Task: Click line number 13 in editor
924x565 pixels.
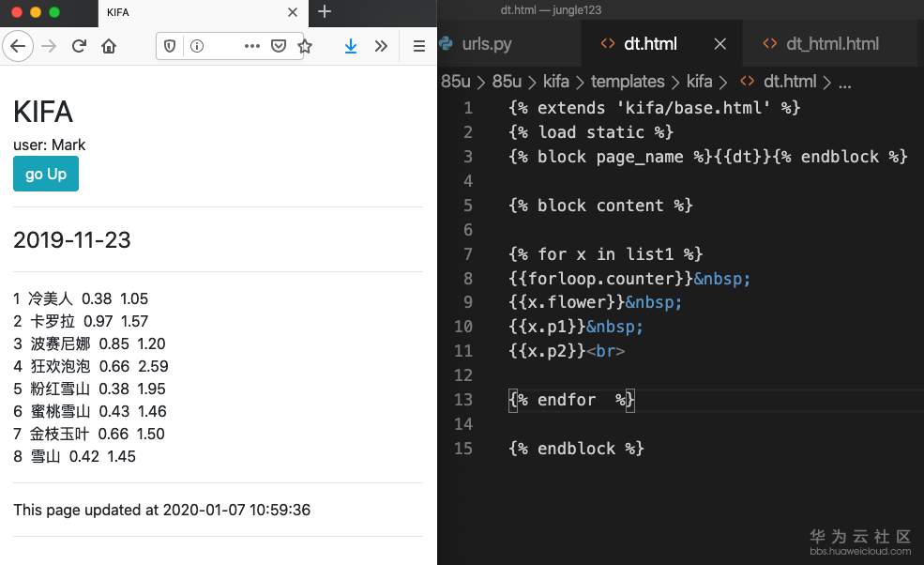Action: 463,400
